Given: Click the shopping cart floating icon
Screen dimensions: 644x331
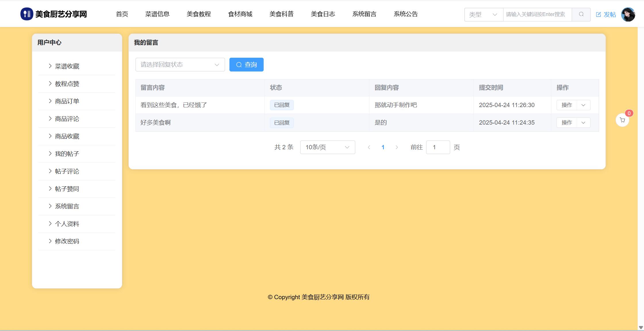Looking at the screenshot, I should coord(622,120).
